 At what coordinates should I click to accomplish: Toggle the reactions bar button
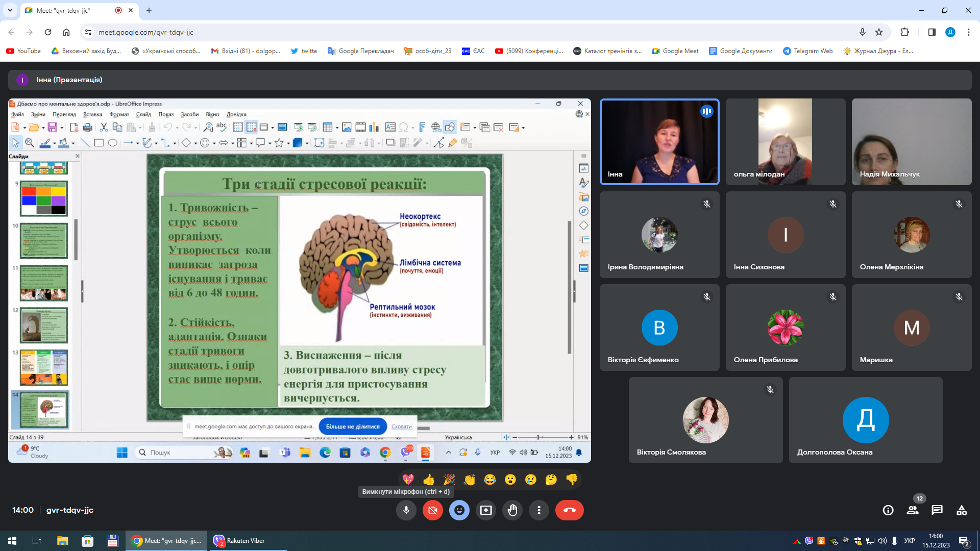coord(459,510)
